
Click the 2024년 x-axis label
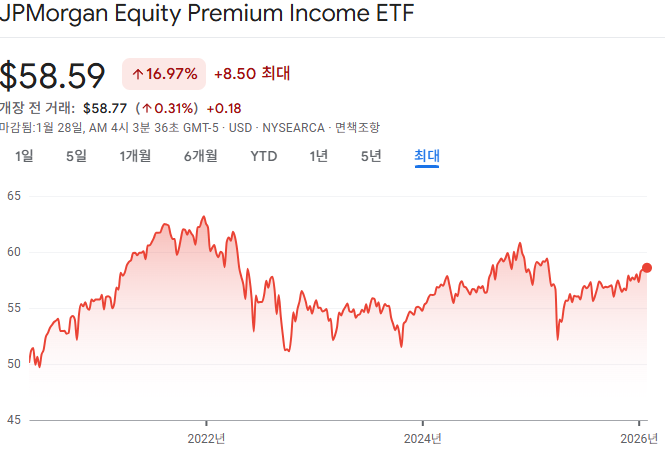[423, 437]
